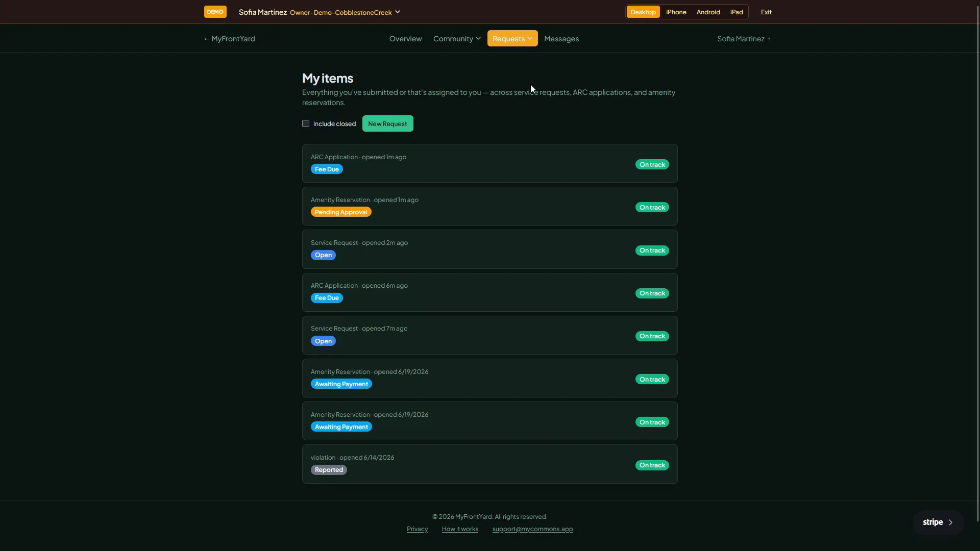Open Service Request opened 7m ago
980x551 pixels.
489,335
